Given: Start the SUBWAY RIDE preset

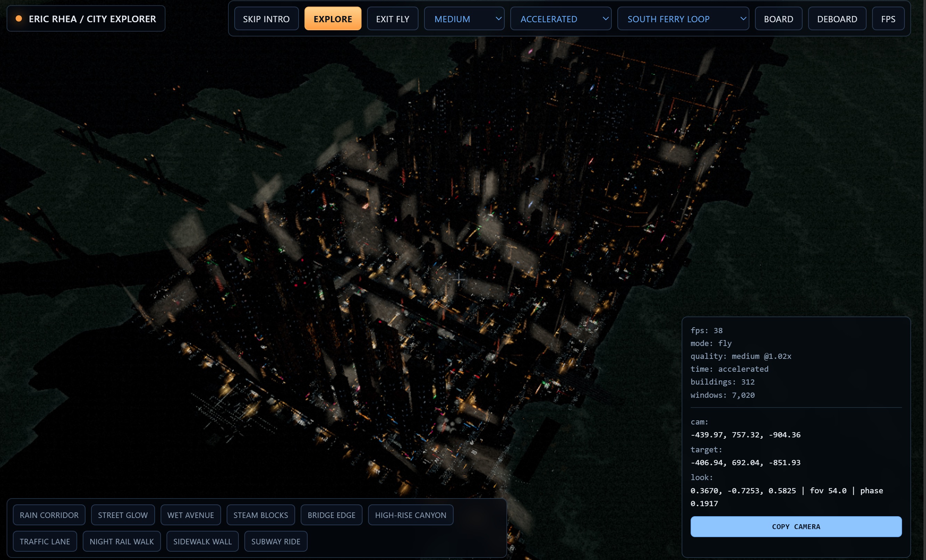Looking at the screenshot, I should tap(276, 541).
